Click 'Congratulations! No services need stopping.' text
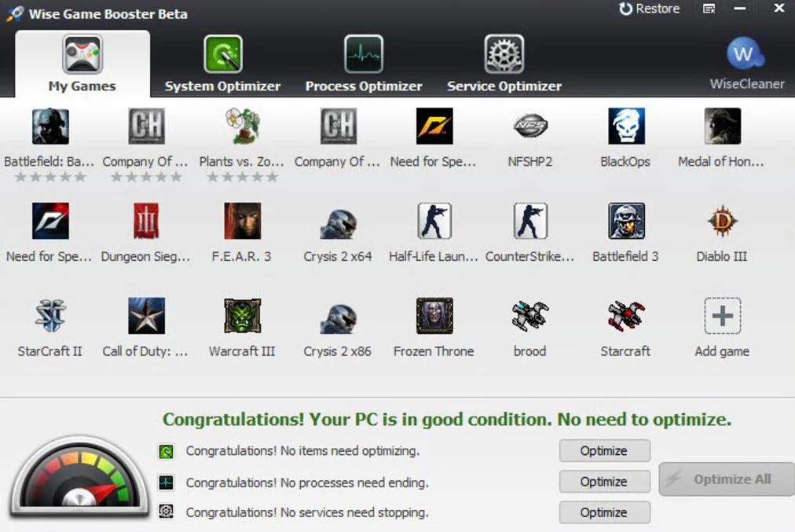 307,512
